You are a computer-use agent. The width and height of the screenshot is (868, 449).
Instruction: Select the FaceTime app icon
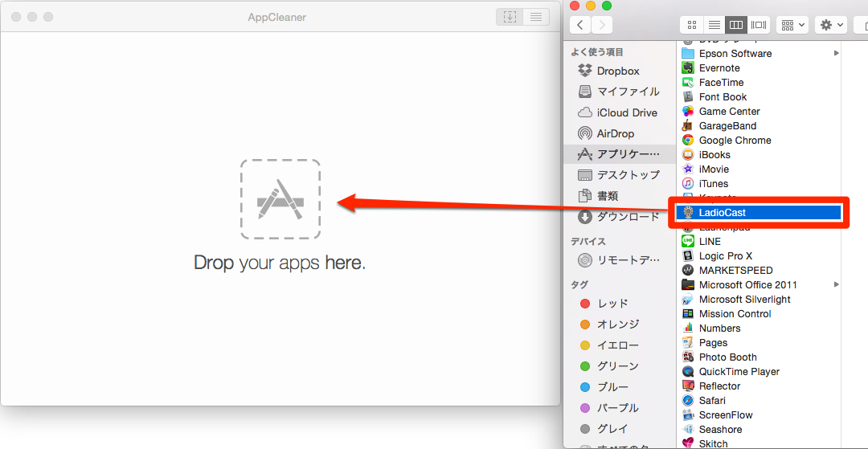[x=688, y=83]
